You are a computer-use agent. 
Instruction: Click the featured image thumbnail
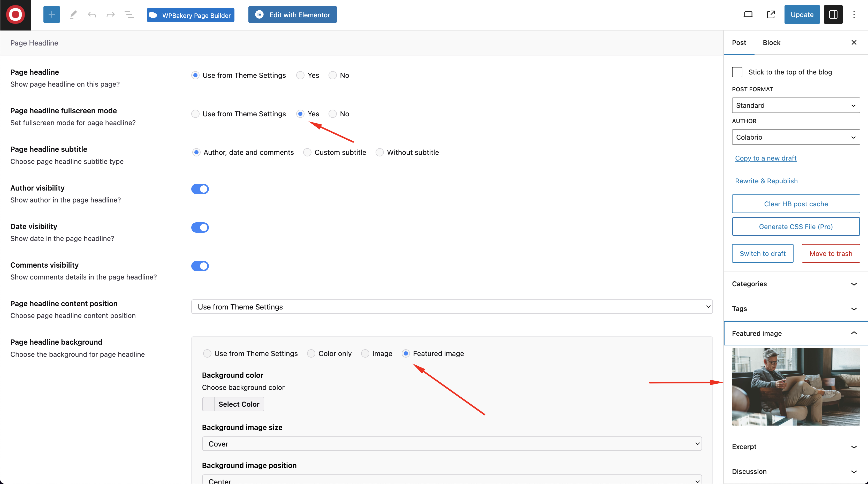click(x=796, y=387)
